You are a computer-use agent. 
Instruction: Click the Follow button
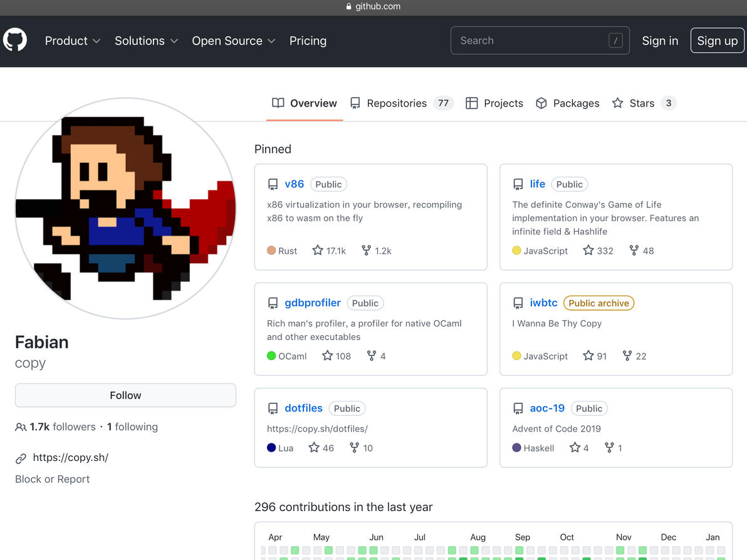(125, 395)
